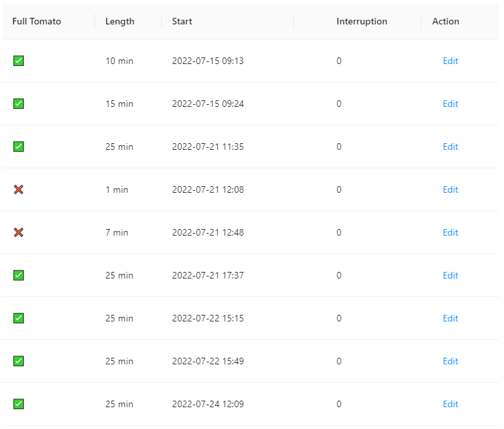Edit the tomato started 2022-07-22 15:15
The image size is (504, 429).
pyautogui.click(x=450, y=318)
